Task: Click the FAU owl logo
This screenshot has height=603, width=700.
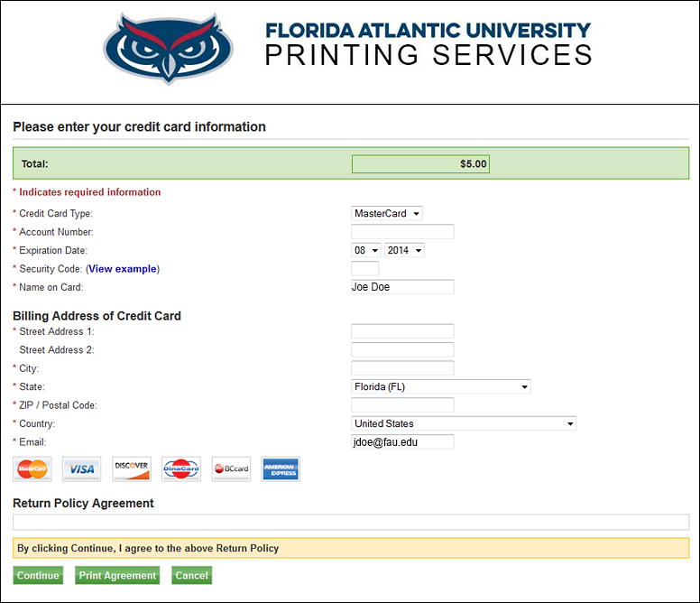Action: [x=168, y=48]
